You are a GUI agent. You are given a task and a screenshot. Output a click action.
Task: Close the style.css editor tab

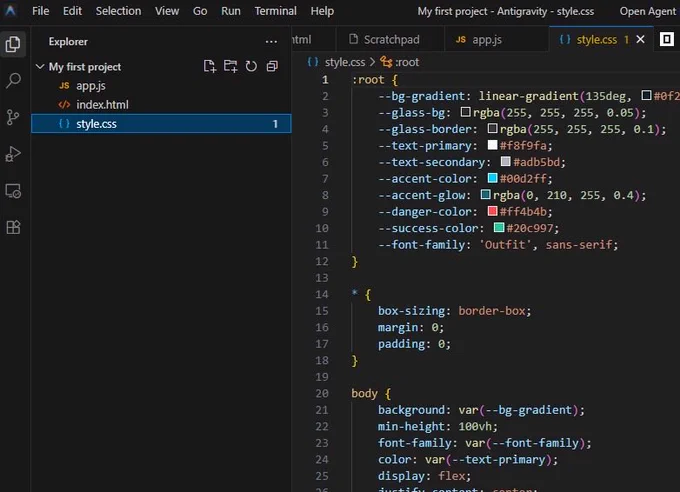pos(640,39)
